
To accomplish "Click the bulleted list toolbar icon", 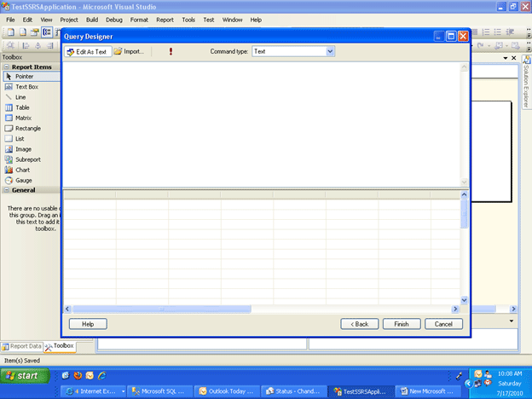I will pyautogui.click(x=498, y=32).
